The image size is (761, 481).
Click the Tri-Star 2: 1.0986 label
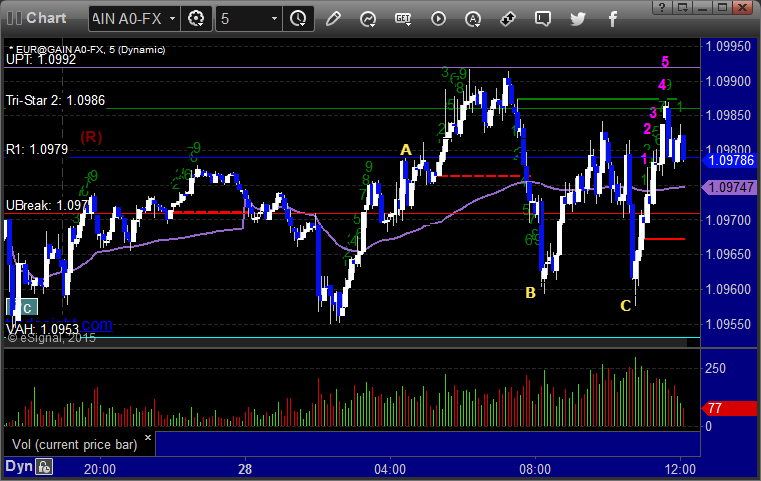(55, 100)
